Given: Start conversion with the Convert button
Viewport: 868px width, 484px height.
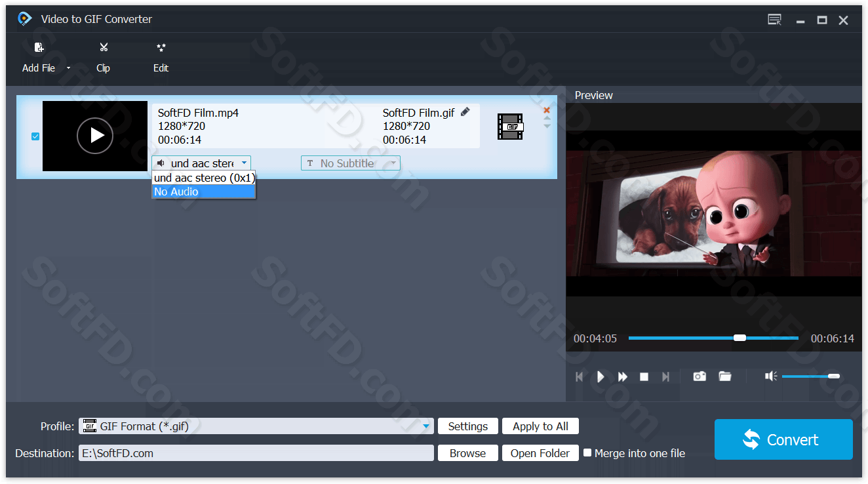Looking at the screenshot, I should pyautogui.click(x=783, y=439).
